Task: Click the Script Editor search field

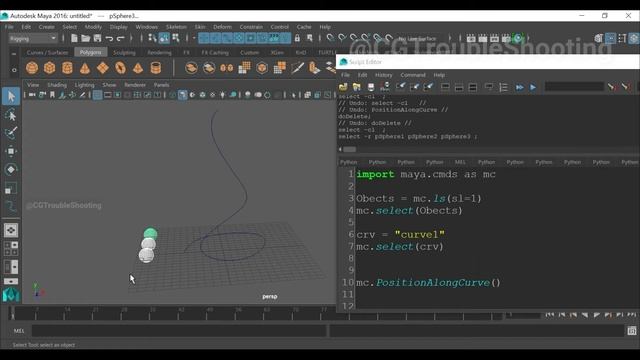Action: (574, 87)
